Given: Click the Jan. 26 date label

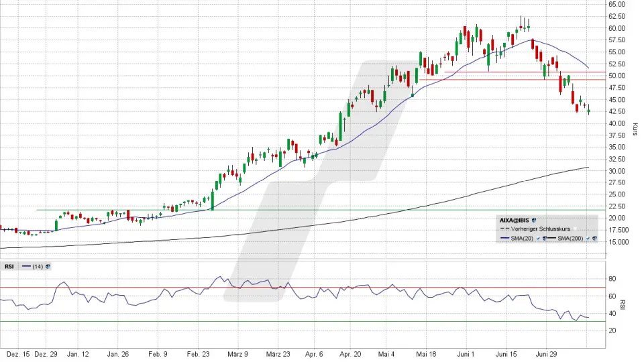Looking at the screenshot, I should [118, 354].
